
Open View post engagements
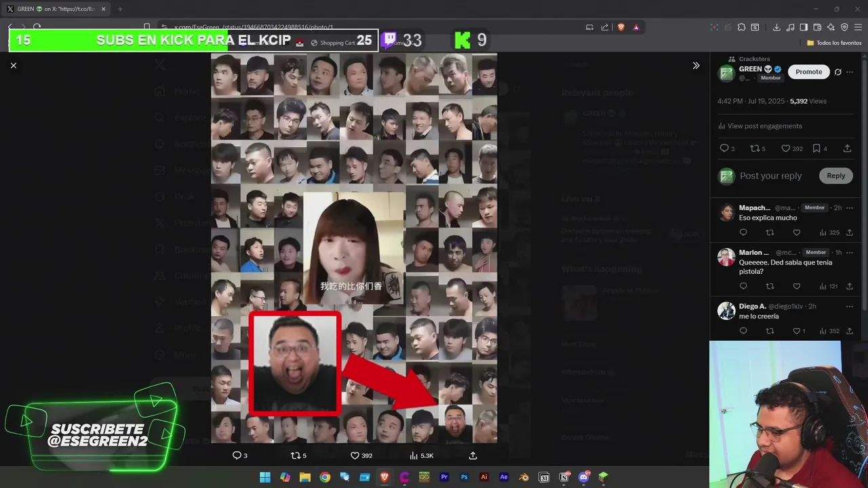tap(760, 126)
